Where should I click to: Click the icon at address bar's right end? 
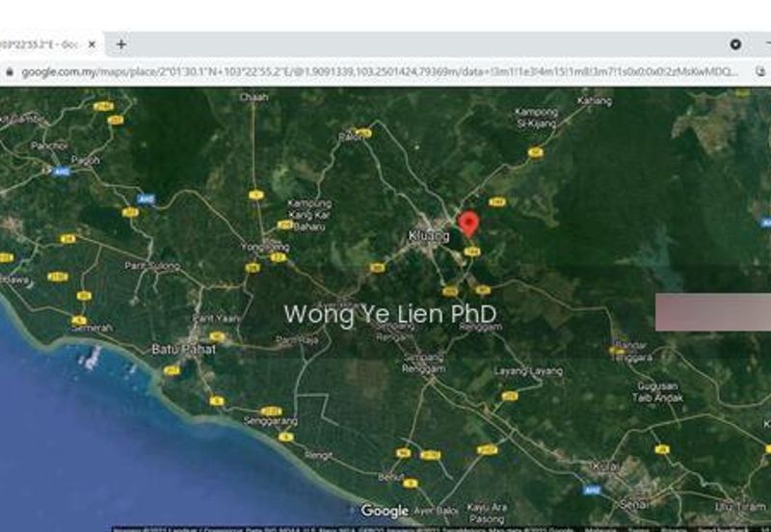[758, 72]
